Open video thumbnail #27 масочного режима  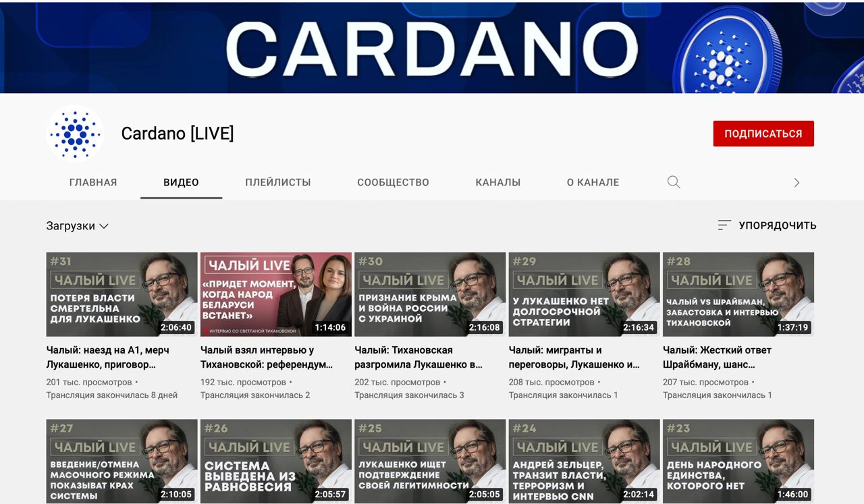click(122, 461)
